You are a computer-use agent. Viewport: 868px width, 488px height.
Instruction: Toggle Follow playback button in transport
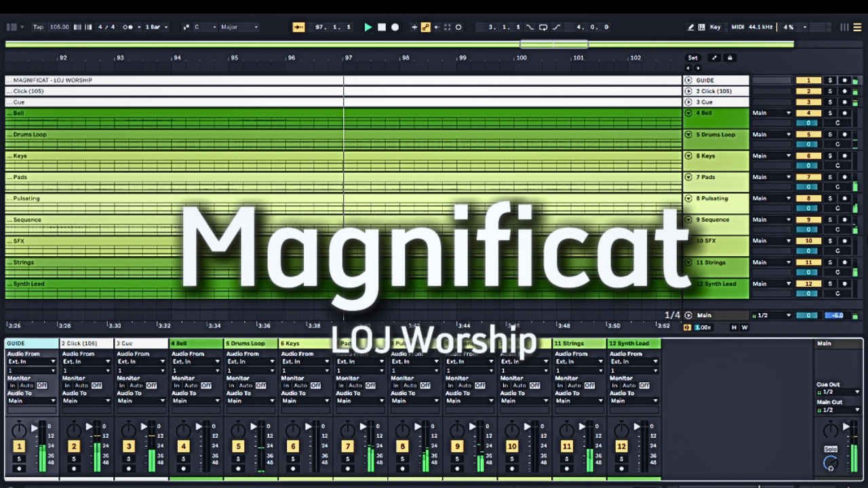tap(299, 27)
